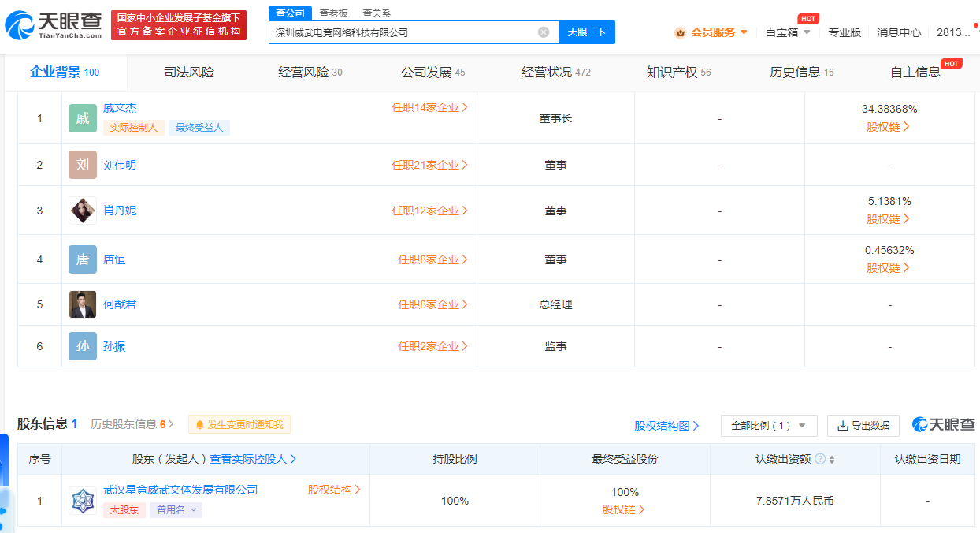The height and width of the screenshot is (533, 980).
Task: Open 戚文杰's 任职14家企业 list
Action: [x=430, y=107]
